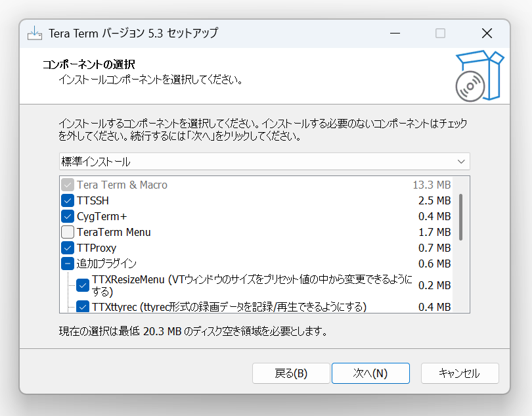The width and height of the screenshot is (532, 416).
Task: Uncheck the CygTerm+ checkbox
Action: (x=68, y=216)
